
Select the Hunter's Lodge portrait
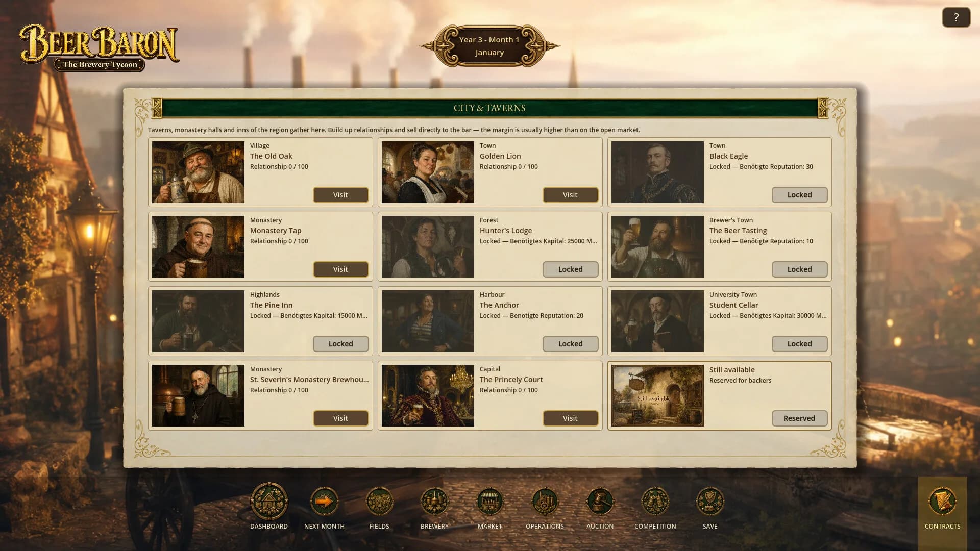(x=428, y=246)
